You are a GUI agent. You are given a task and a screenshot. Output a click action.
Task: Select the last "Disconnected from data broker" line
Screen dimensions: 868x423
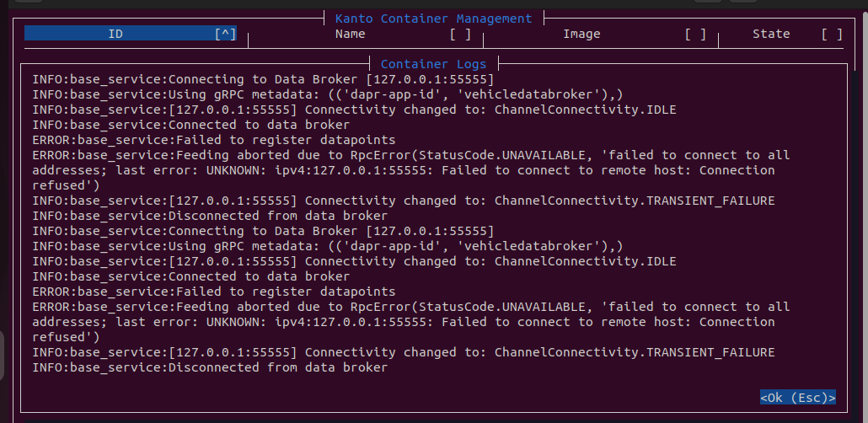click(x=210, y=367)
